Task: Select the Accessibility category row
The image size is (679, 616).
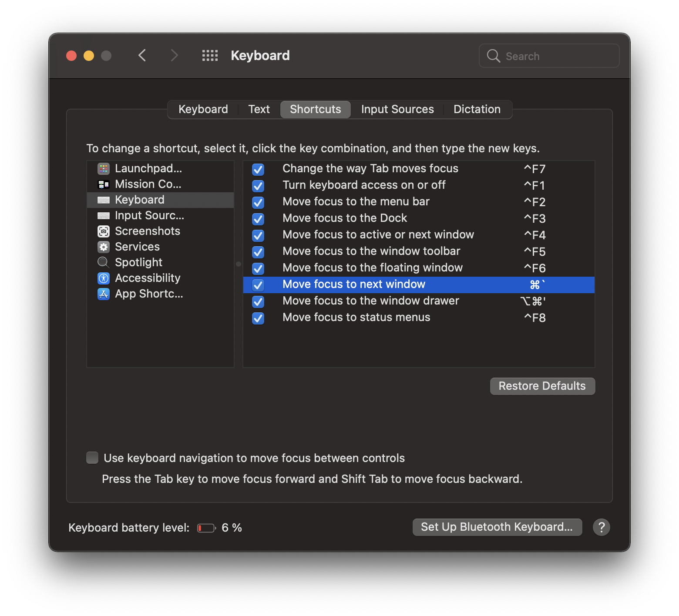Action: pos(161,278)
